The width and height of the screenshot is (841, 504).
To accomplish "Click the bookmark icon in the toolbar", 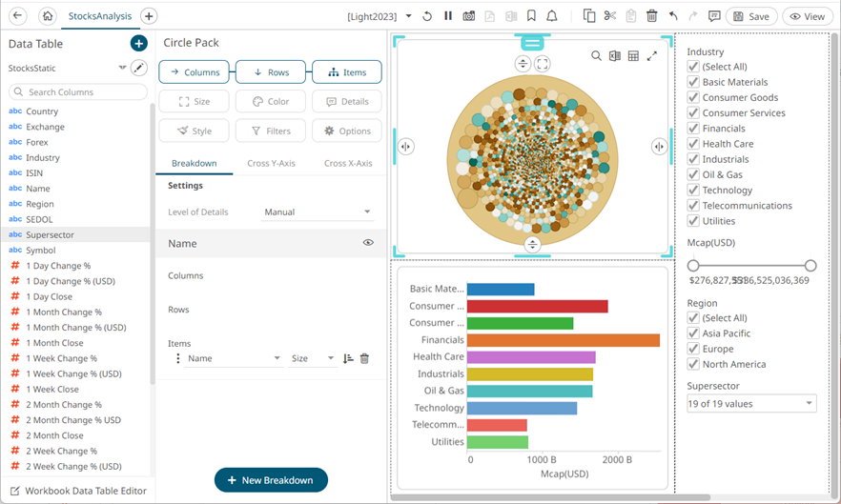I will point(531,16).
